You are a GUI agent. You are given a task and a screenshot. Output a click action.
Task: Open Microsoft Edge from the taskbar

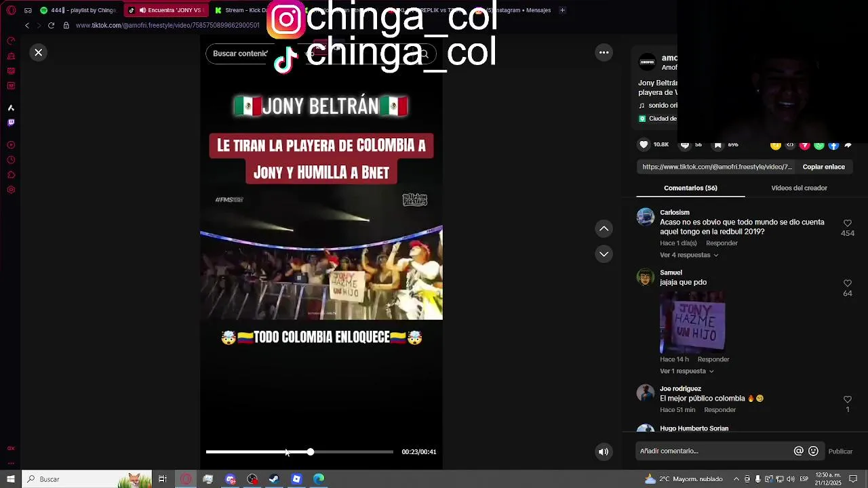pos(319,479)
